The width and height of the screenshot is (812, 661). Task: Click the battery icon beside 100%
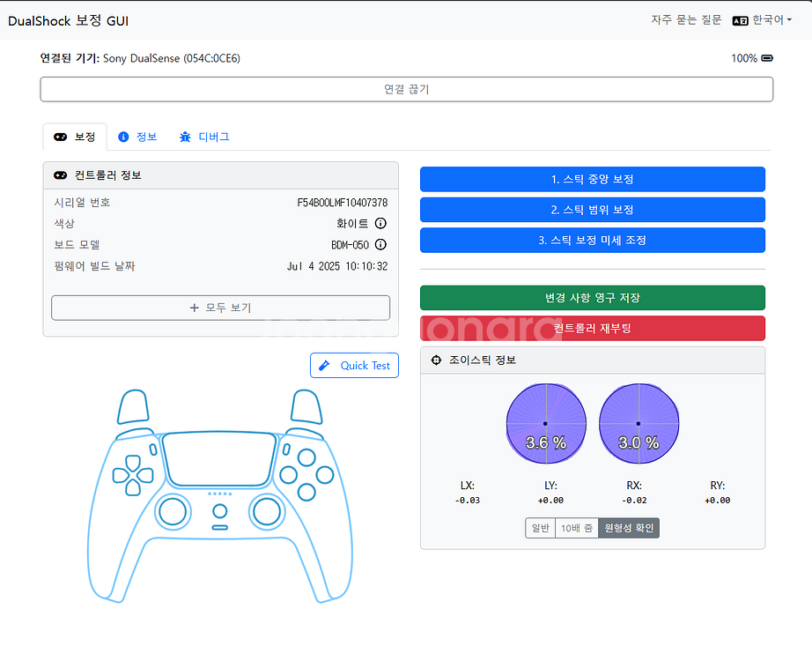767,58
